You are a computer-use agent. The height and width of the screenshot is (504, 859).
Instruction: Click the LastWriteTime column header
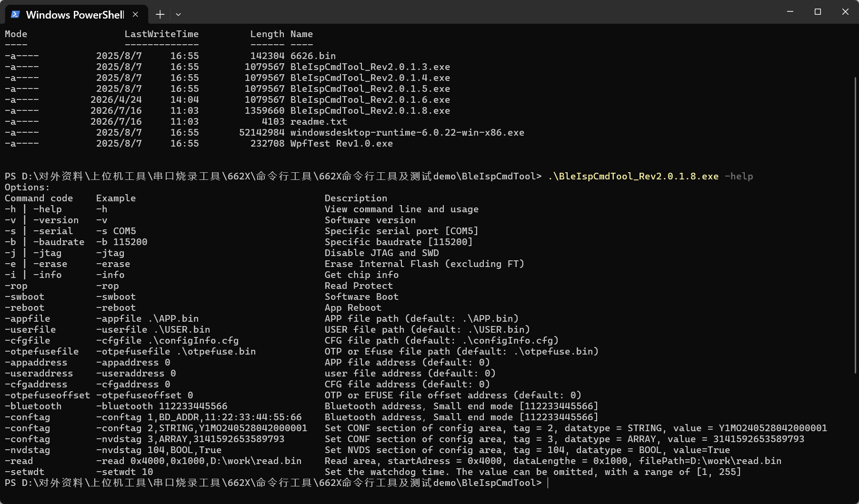161,34
